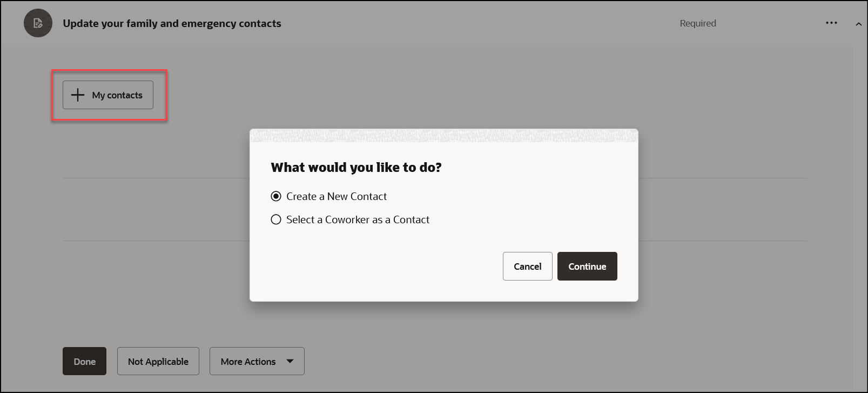Click the plus icon in My contacts
868x393 pixels.
pos(78,95)
